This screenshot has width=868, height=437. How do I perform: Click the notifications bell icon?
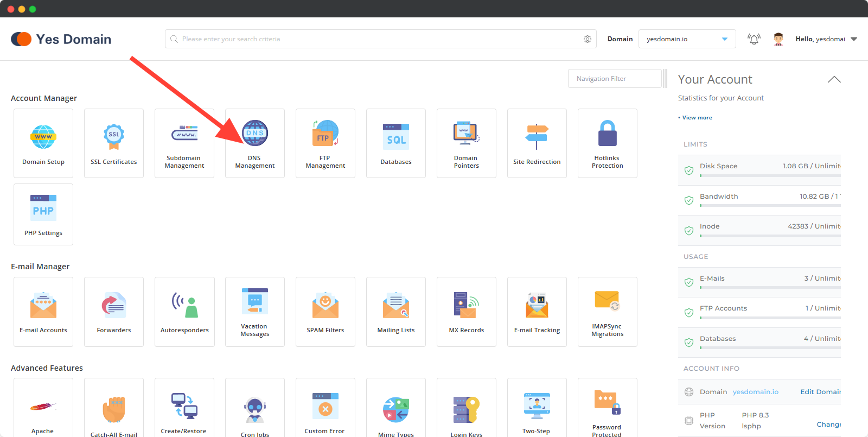[754, 39]
